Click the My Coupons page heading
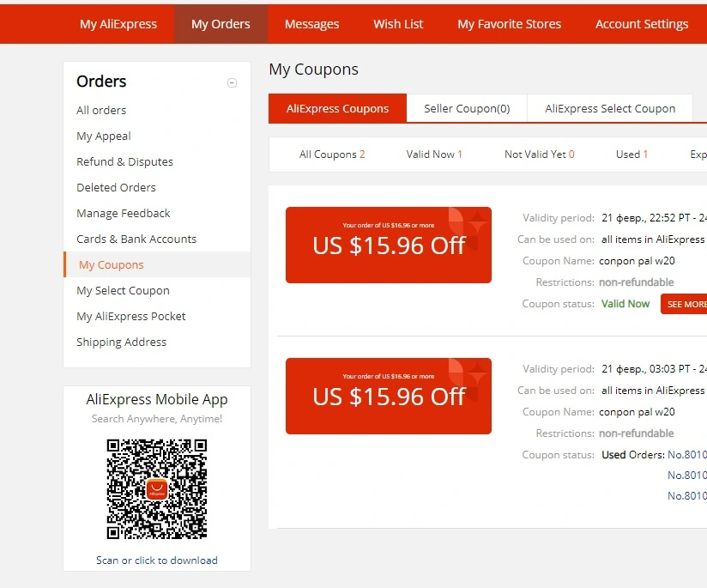 [x=313, y=70]
